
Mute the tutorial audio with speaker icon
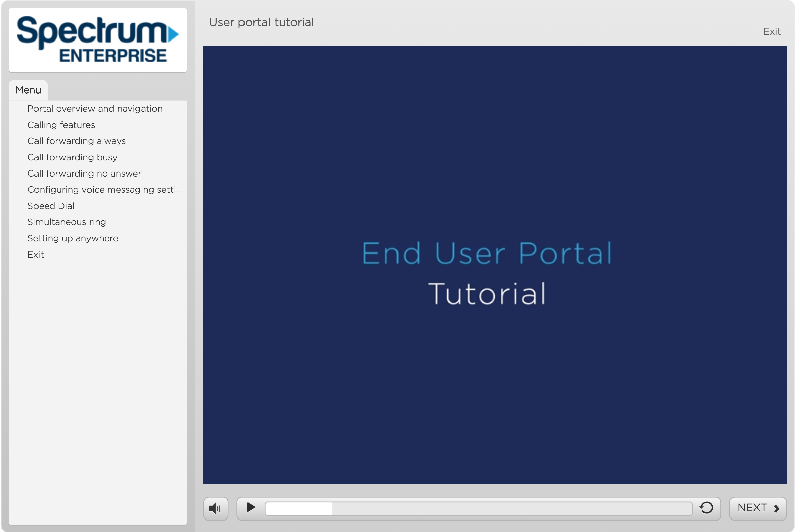click(215, 508)
